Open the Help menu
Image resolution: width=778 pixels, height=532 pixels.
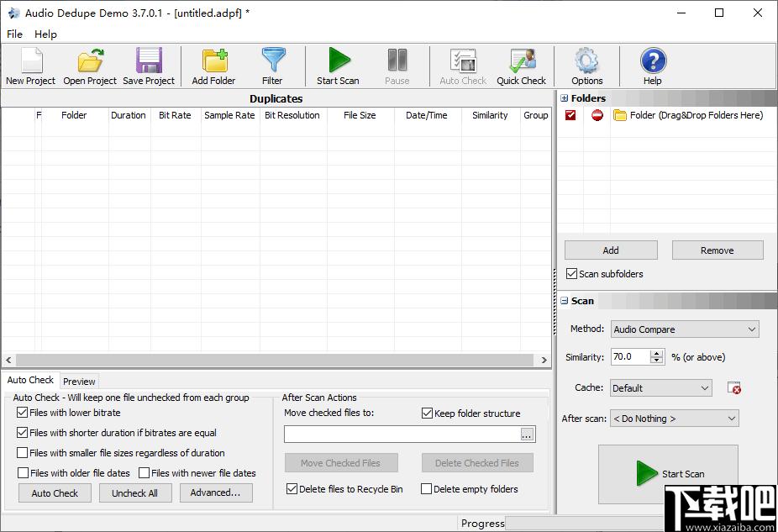click(45, 34)
